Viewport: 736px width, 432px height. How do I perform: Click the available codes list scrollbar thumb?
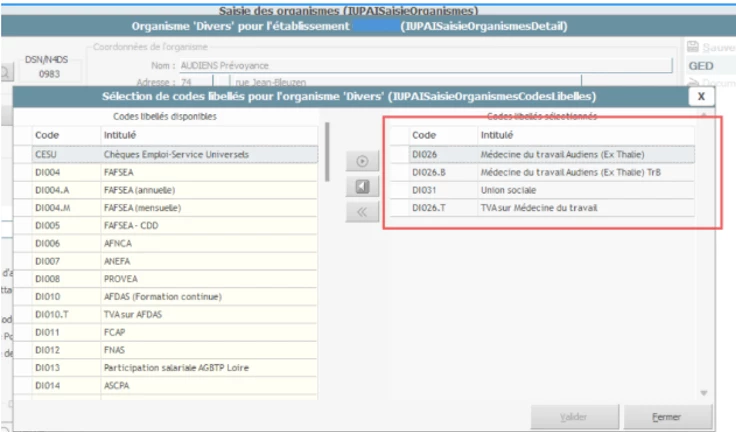point(327,152)
